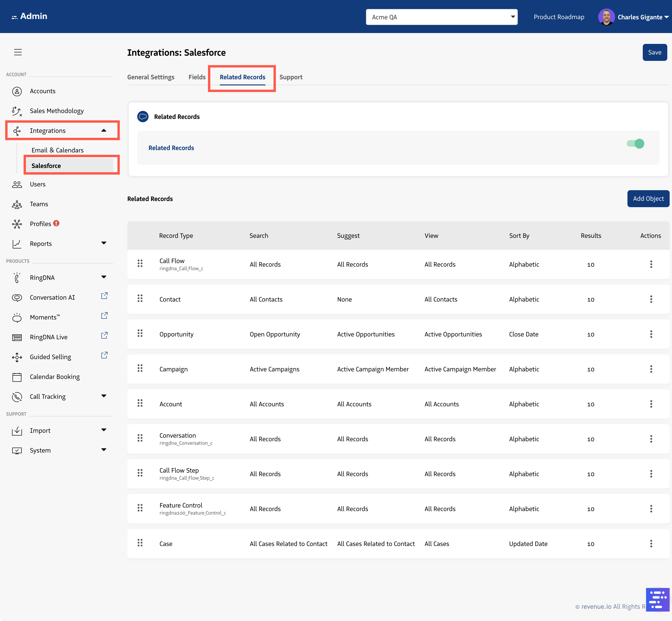Toggle the Related Records switch off
The width and height of the screenshot is (672, 621).
coord(635,144)
